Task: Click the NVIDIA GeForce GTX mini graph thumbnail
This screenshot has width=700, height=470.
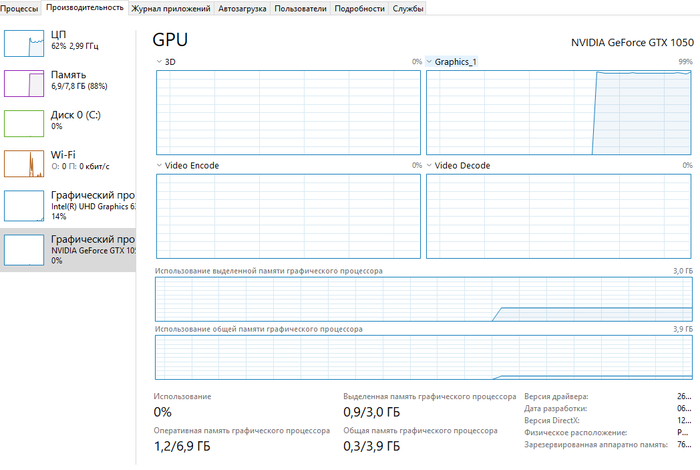Action: pos(26,249)
